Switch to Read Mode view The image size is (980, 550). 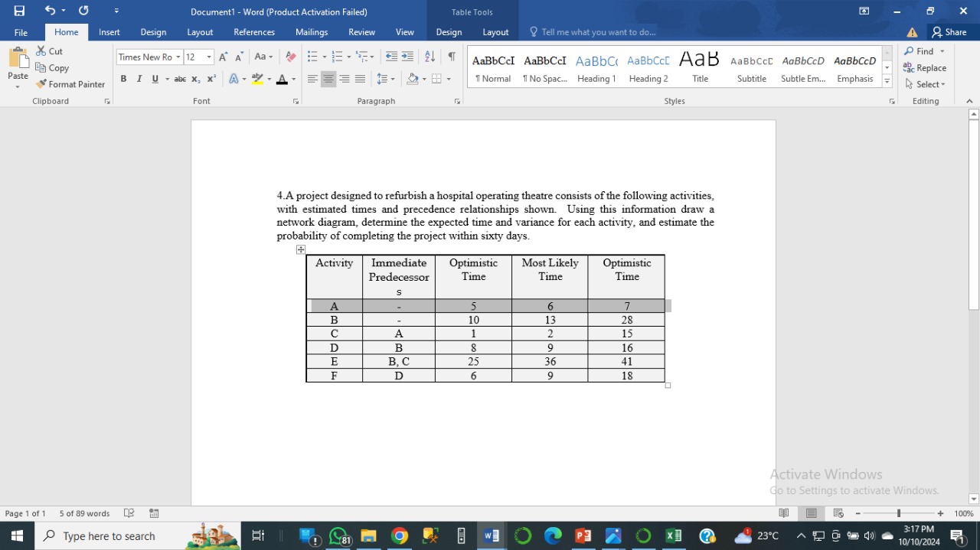pyautogui.click(x=783, y=513)
